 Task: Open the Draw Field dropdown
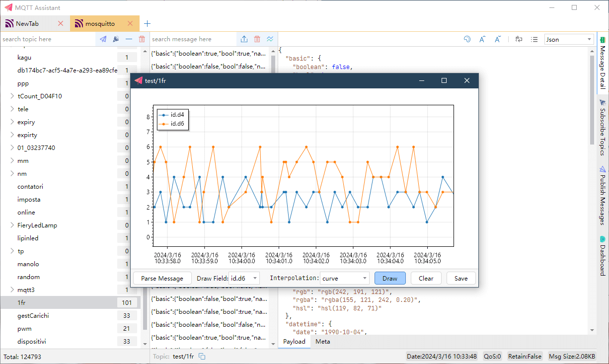[x=245, y=278]
